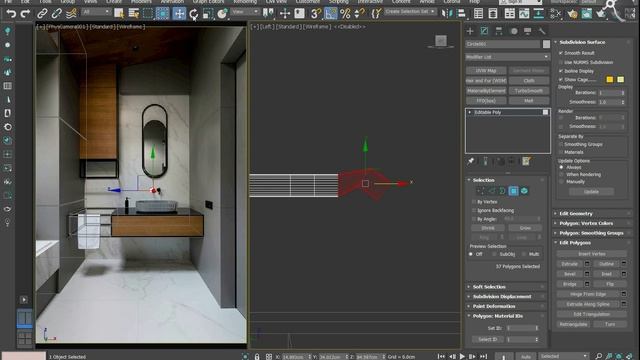640x360 pixels.
Task: Click Configure Modifier Sets icon
Action: [x=526, y=161]
